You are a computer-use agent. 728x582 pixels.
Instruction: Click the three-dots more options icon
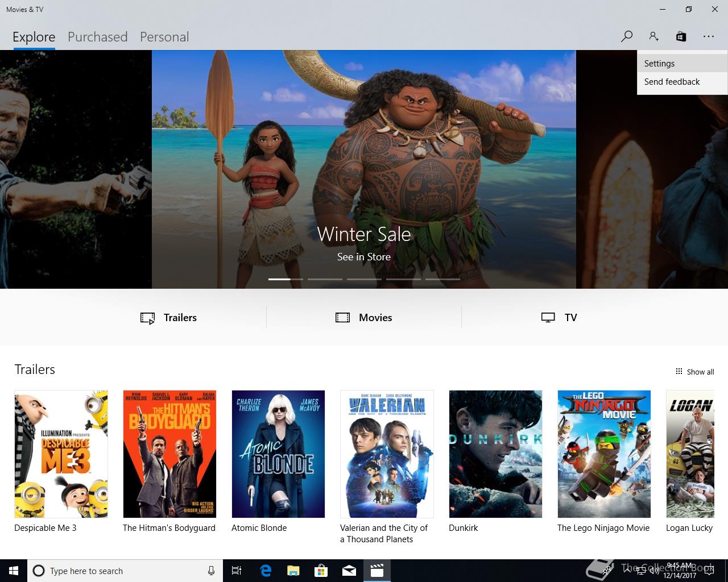[708, 36]
